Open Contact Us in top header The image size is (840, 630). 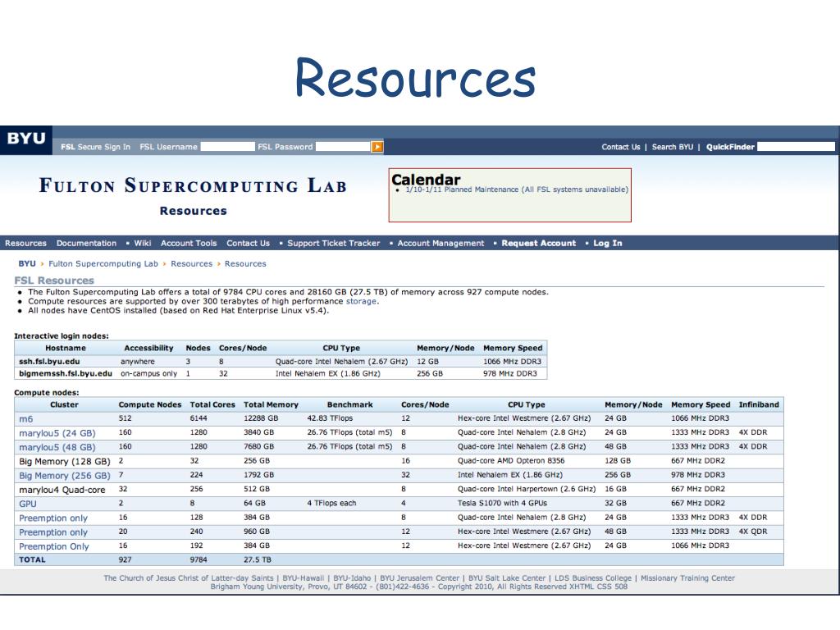[620, 147]
